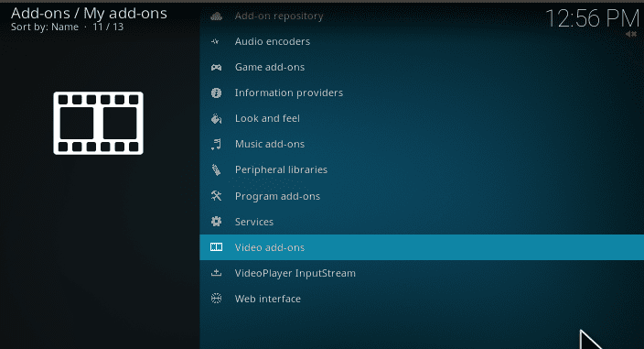Click the Peripheral libraries remote icon
Image resolution: width=644 pixels, height=349 pixels.
pyautogui.click(x=216, y=169)
